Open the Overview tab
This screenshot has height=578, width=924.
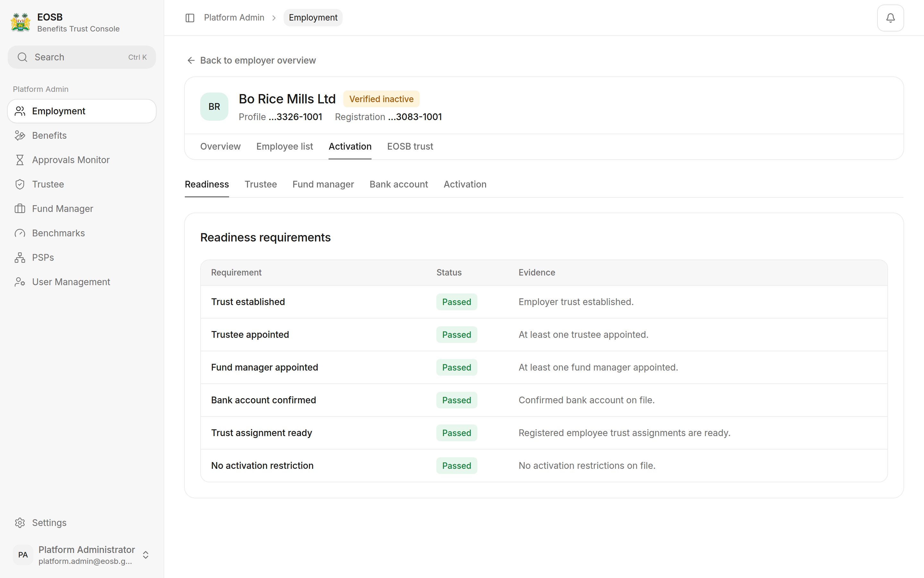click(x=220, y=146)
